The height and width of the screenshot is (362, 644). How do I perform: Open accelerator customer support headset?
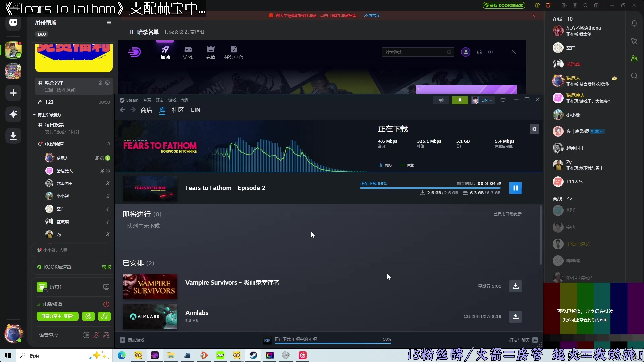click(x=479, y=52)
